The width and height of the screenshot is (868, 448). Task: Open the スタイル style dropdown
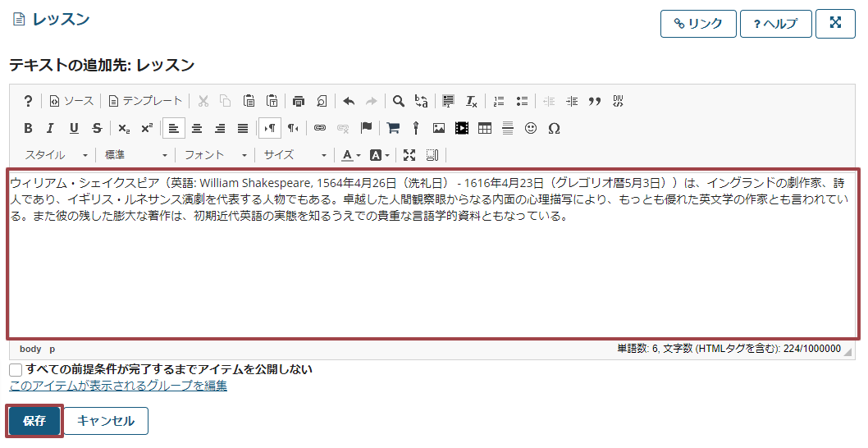coord(56,155)
